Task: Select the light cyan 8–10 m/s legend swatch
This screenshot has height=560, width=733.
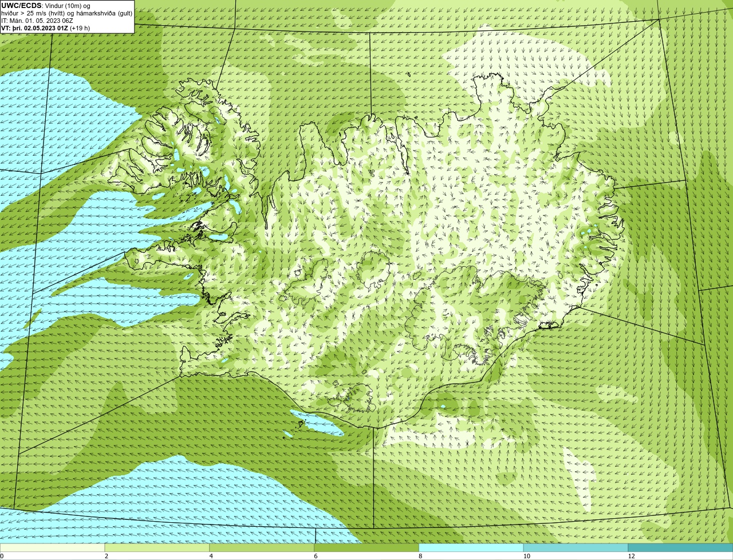Action: 471,548
